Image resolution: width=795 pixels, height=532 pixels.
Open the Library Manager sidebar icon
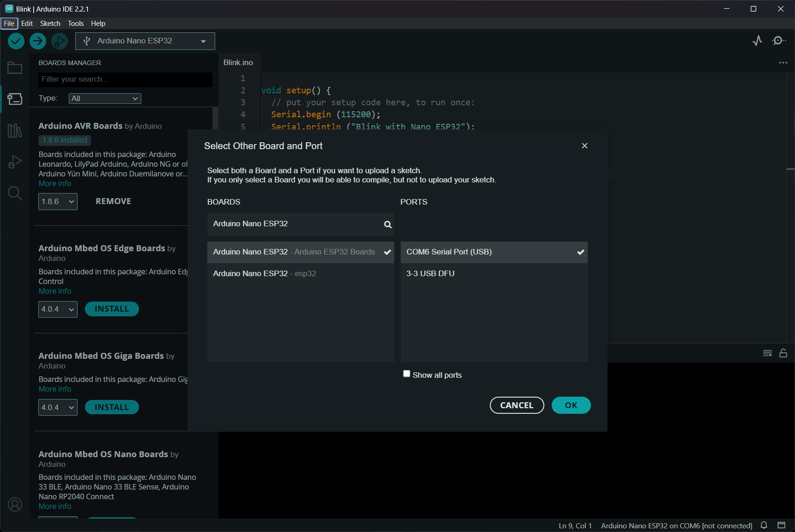point(15,130)
